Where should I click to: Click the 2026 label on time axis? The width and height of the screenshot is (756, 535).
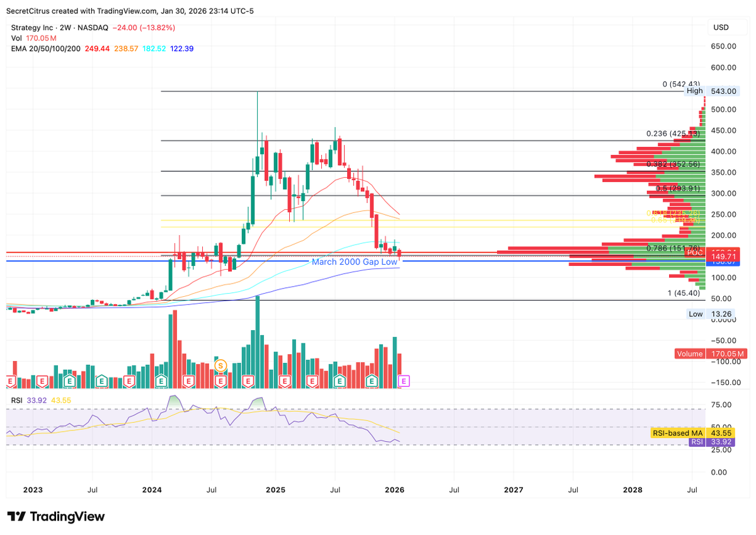coord(394,489)
